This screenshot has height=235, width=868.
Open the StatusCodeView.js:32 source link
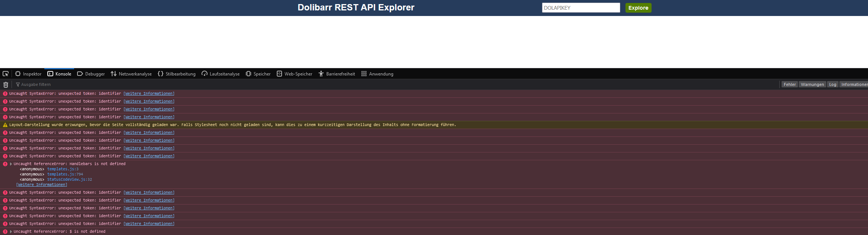pos(70,180)
